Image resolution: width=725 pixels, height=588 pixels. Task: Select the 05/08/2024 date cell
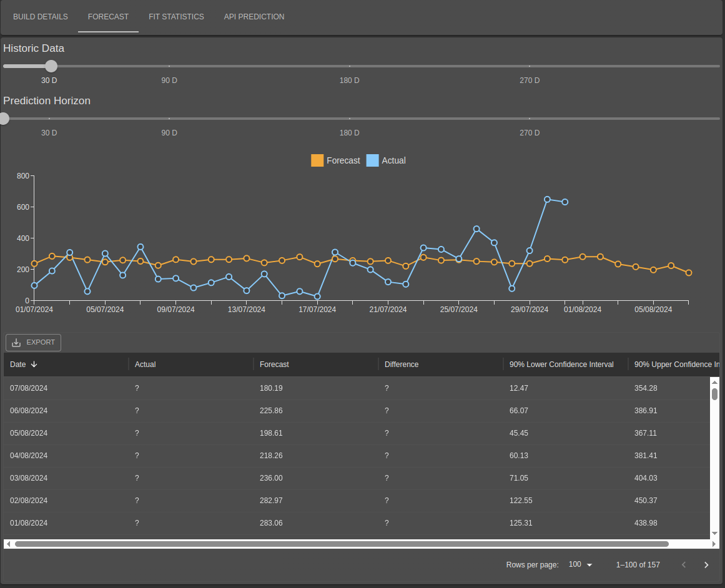66,433
